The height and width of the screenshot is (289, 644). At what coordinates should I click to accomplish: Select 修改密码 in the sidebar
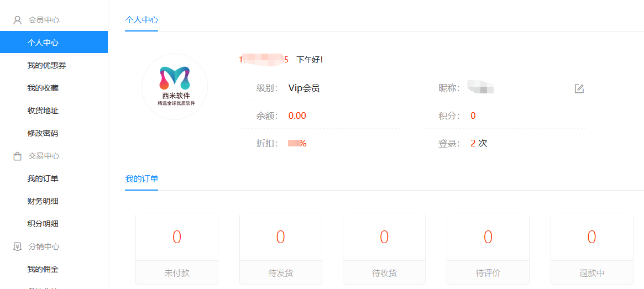click(x=43, y=133)
